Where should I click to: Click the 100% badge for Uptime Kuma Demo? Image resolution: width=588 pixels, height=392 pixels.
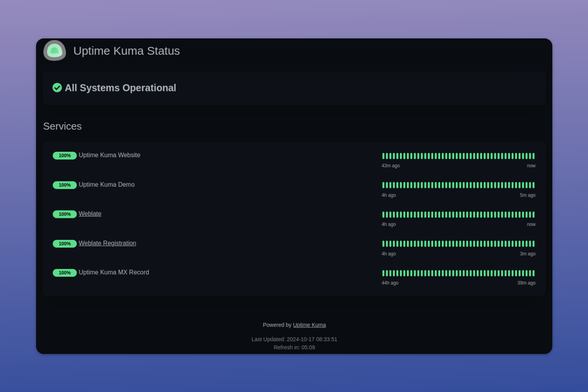click(x=65, y=185)
